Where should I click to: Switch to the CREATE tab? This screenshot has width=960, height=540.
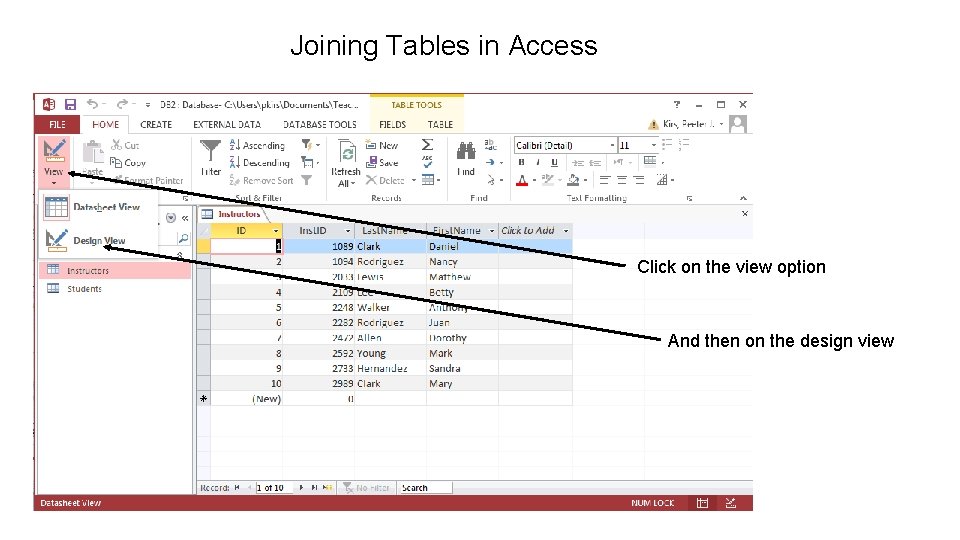point(156,124)
